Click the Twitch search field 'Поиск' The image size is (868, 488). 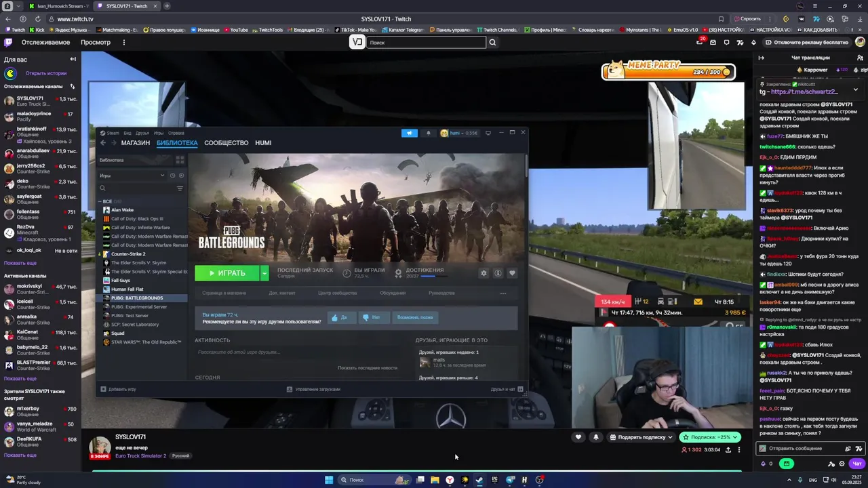click(427, 42)
